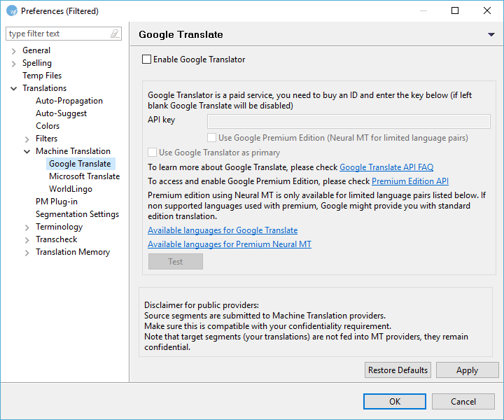Select the Transcheck tree label
The height and width of the screenshot is (420, 504).
coord(56,239)
